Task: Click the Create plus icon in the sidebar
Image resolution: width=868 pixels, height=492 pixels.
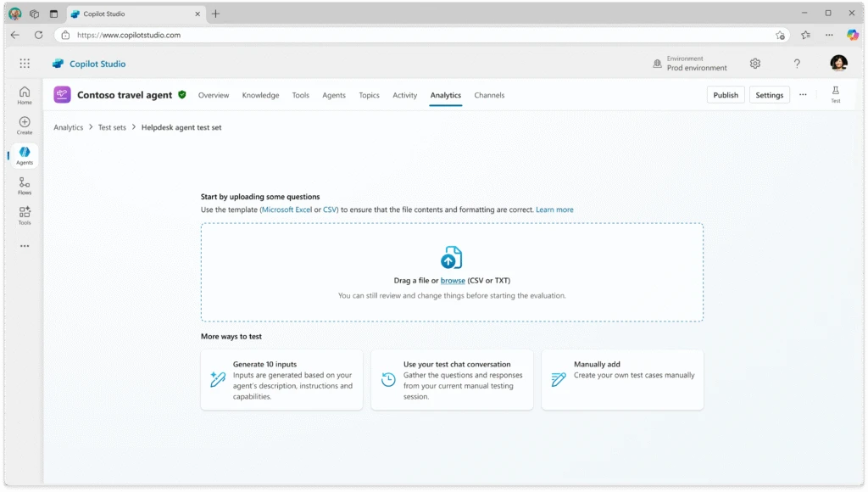Action: pyautogui.click(x=24, y=125)
